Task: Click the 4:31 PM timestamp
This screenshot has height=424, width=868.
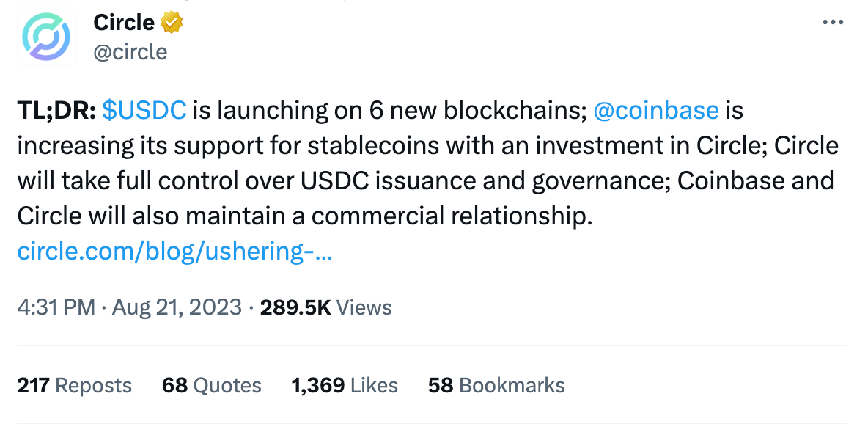Action: point(56,307)
